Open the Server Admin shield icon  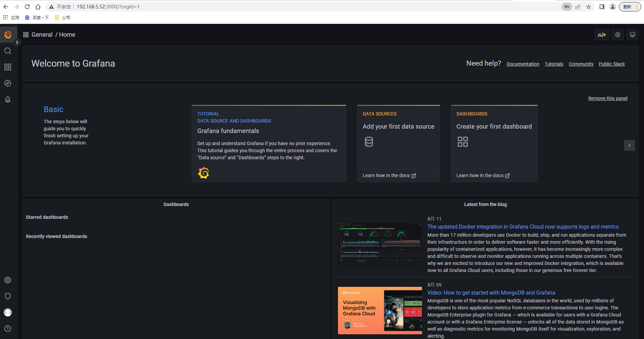[x=8, y=296]
